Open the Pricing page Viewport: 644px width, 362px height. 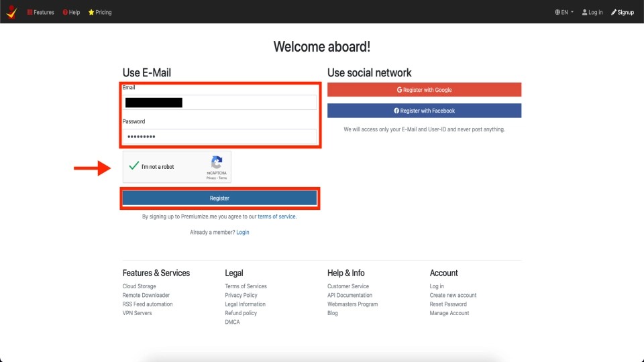pyautogui.click(x=100, y=12)
